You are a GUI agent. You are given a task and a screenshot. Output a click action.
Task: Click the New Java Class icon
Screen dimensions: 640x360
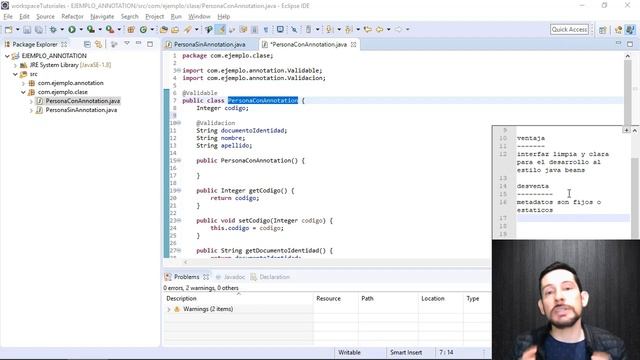click(143, 29)
